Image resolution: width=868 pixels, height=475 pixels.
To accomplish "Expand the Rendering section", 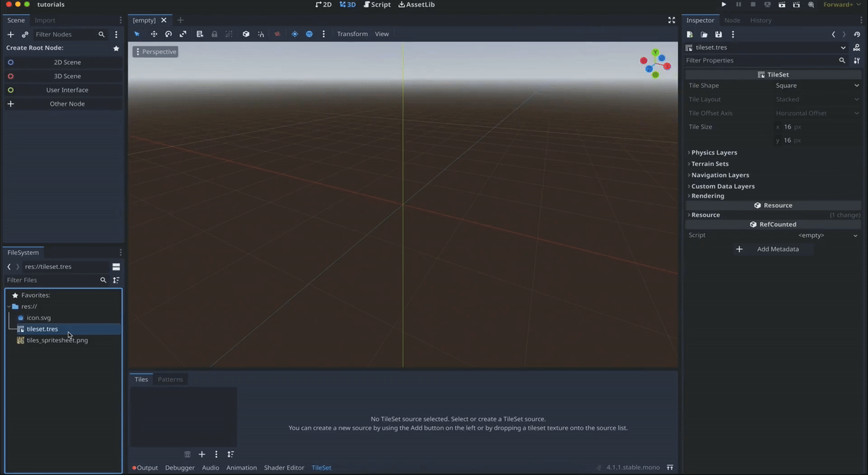I will (707, 196).
